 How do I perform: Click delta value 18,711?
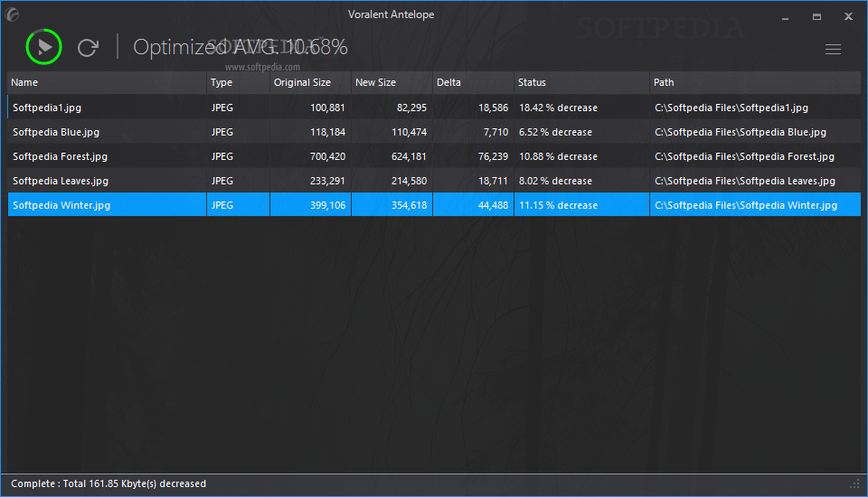(x=494, y=181)
